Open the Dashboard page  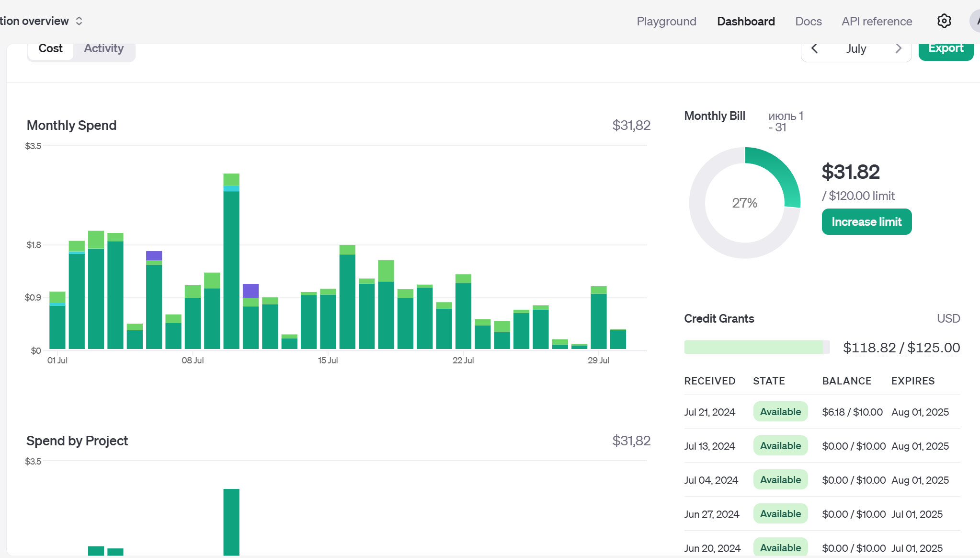coord(746,21)
